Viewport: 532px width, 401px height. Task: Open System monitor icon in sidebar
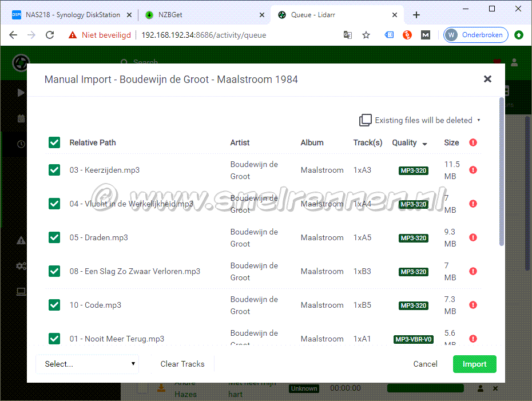pos(21,291)
